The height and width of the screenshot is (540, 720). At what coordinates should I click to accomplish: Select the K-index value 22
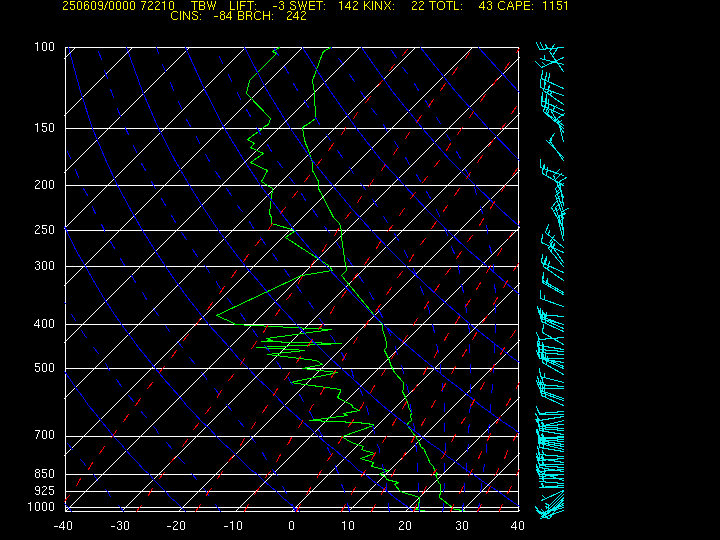[418, 6]
